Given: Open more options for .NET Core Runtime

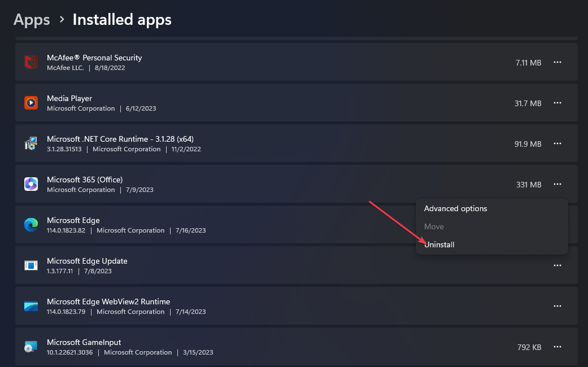Looking at the screenshot, I should coord(557,143).
